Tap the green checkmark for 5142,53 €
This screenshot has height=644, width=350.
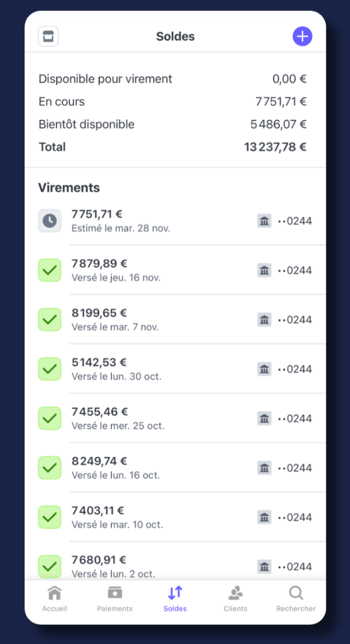(50, 369)
